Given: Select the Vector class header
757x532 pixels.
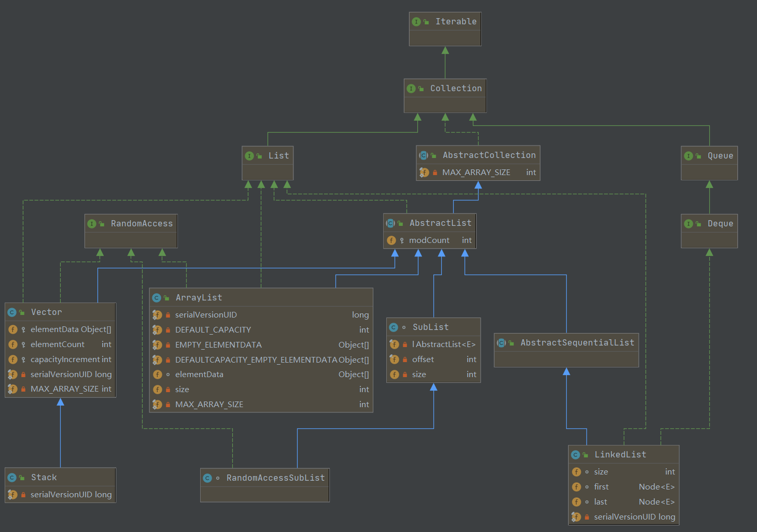Looking at the screenshot, I should click(x=46, y=312).
